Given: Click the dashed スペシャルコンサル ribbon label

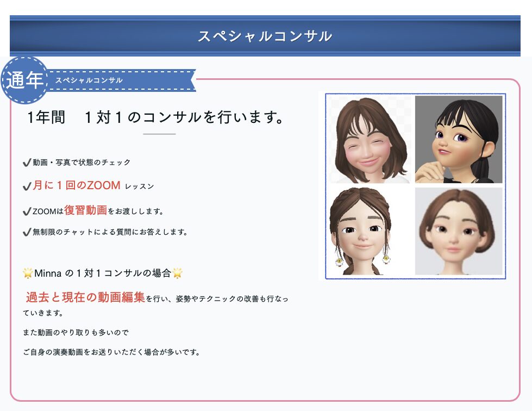Looking at the screenshot, I should pos(121,80).
